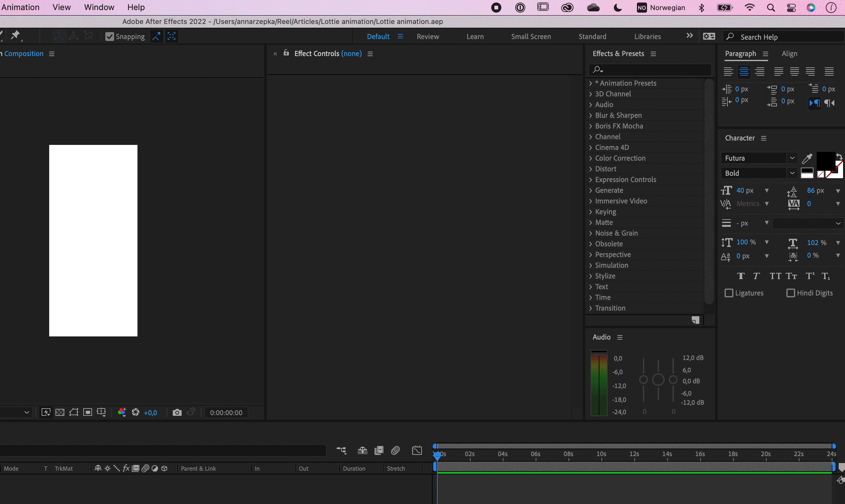
Task: Open the Effects & Presets panel menu
Action: coord(653,54)
